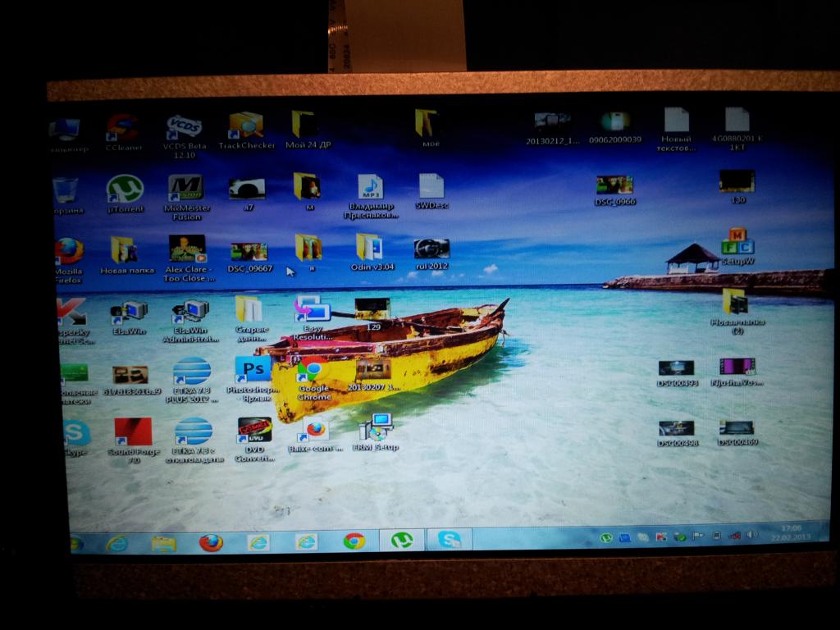
Task: Select the SetupW installer icon
Action: (737, 243)
